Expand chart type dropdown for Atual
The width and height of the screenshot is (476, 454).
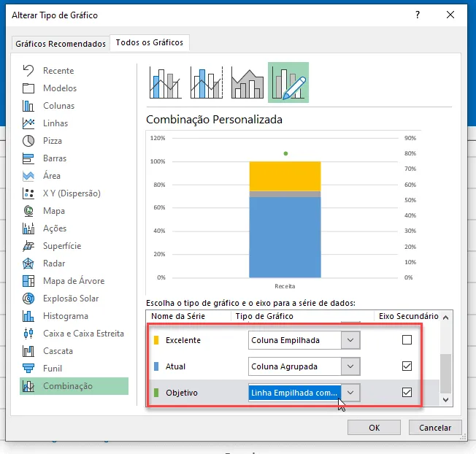(x=350, y=366)
